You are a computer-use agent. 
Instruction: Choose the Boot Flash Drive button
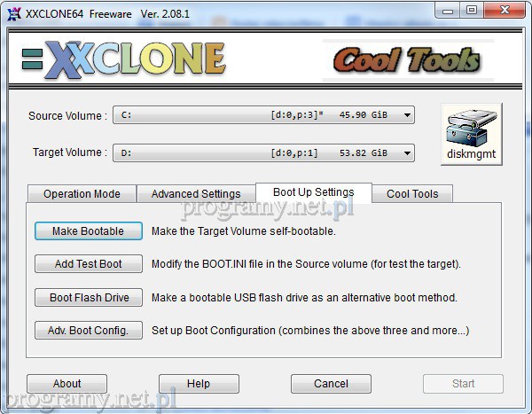(x=88, y=297)
